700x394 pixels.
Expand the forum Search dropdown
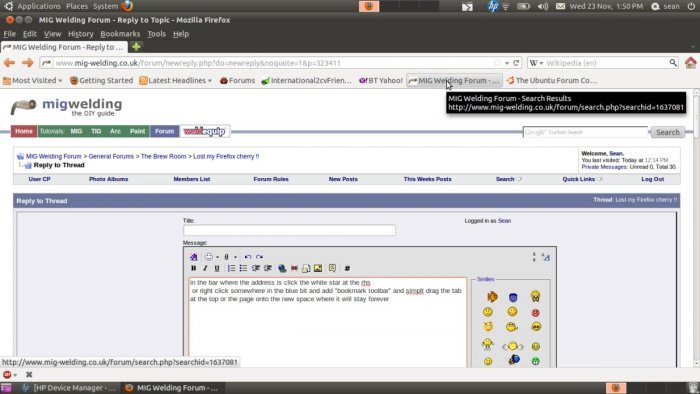click(519, 179)
